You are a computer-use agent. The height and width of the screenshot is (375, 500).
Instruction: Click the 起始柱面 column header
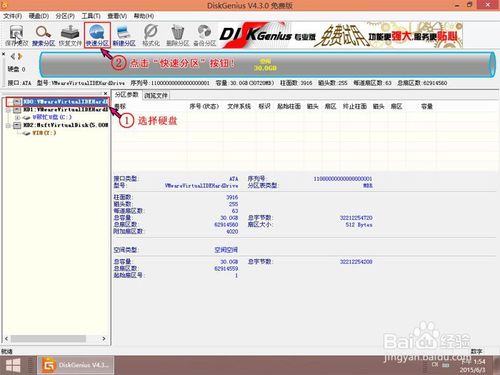coord(289,106)
